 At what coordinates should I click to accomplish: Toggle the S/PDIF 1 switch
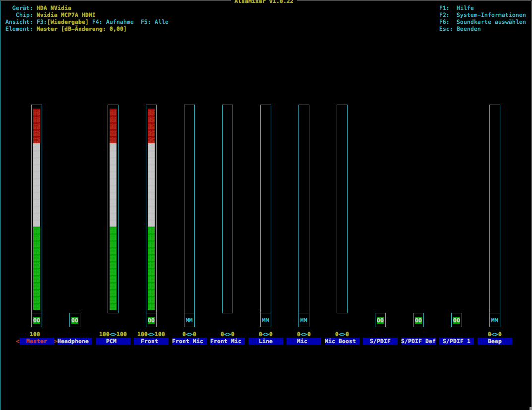pos(457,320)
